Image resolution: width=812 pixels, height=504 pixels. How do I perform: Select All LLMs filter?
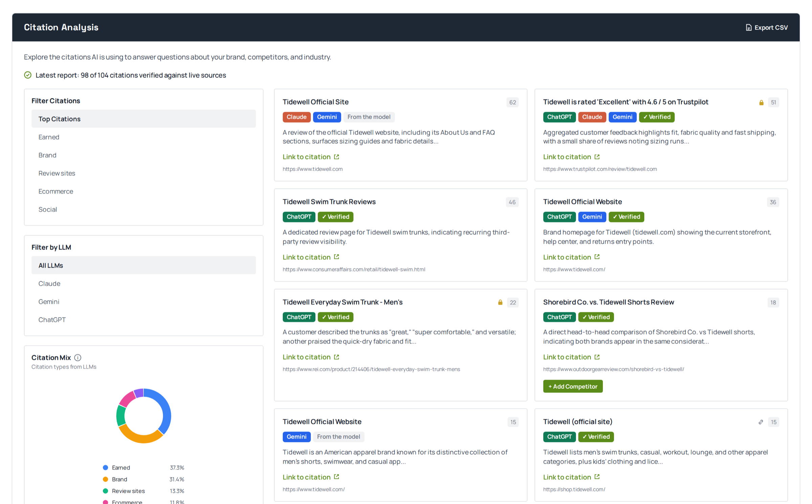143,265
